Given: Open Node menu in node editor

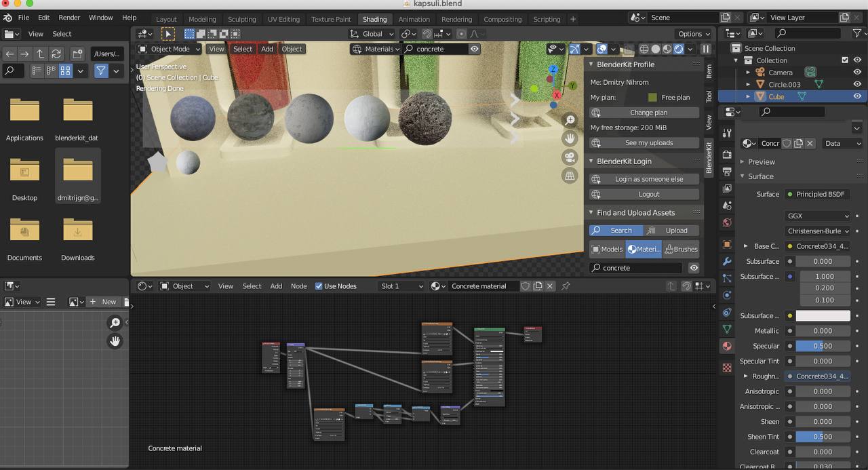Looking at the screenshot, I should coord(299,286).
